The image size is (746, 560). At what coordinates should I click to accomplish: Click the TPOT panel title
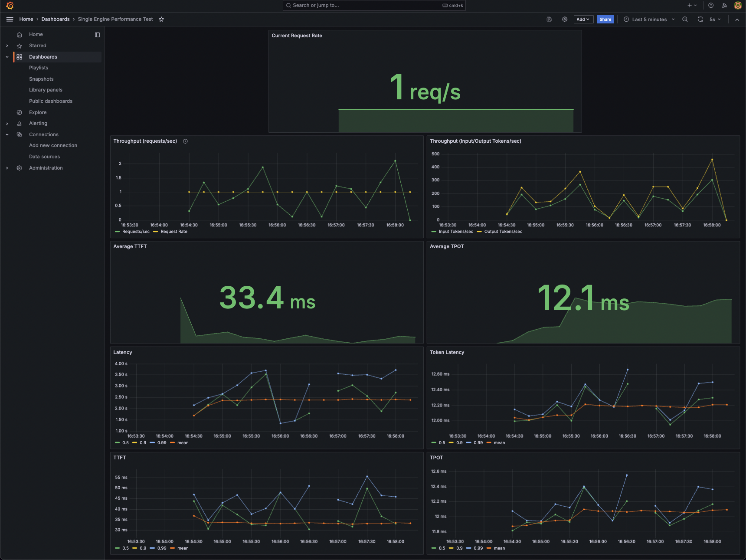pyautogui.click(x=436, y=458)
